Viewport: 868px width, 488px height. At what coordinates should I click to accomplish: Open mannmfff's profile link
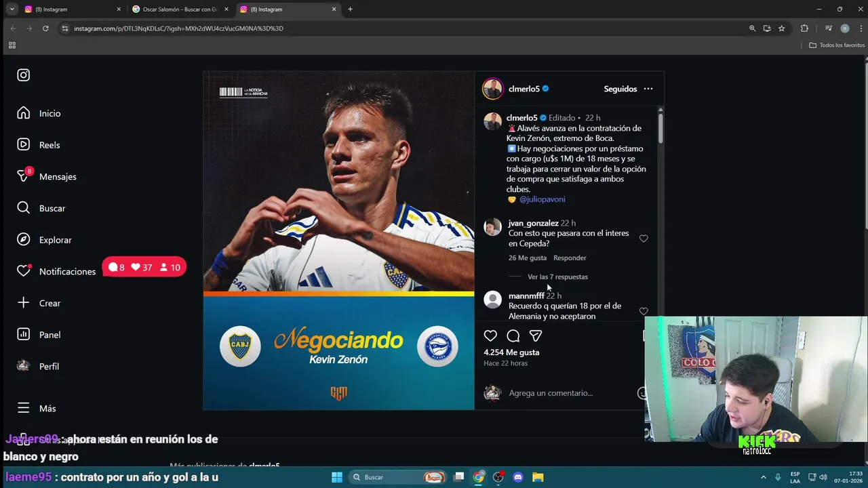(x=526, y=296)
